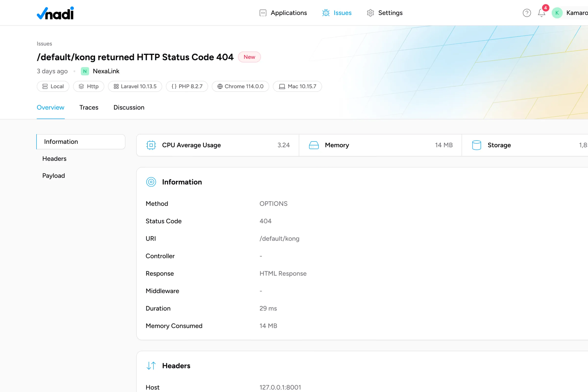The height and width of the screenshot is (392, 588).
Task: Click the Headers section heading
Action: [176, 366]
